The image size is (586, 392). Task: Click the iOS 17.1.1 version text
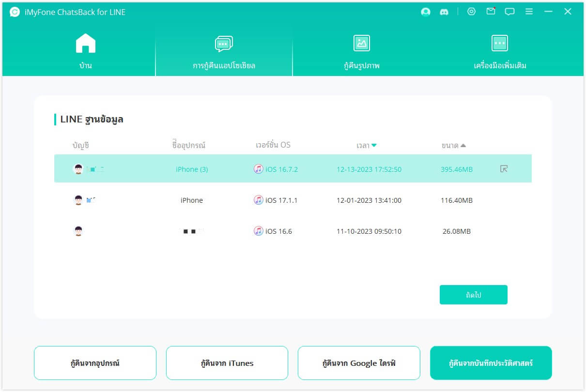(282, 200)
